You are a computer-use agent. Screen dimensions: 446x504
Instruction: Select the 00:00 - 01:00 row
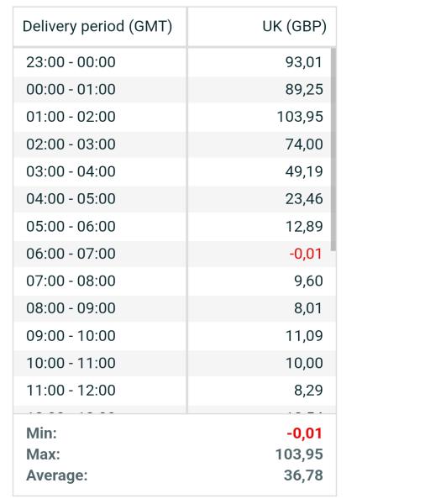(172, 90)
